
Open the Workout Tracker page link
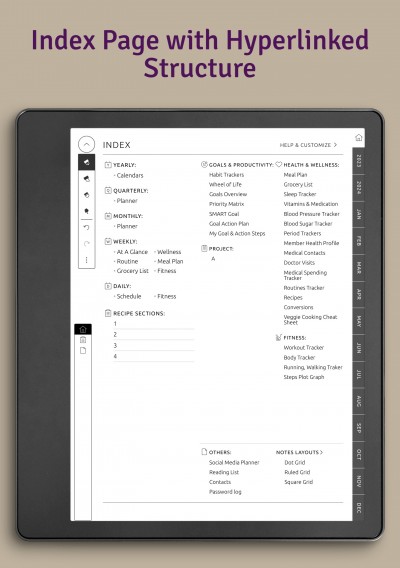304,347
